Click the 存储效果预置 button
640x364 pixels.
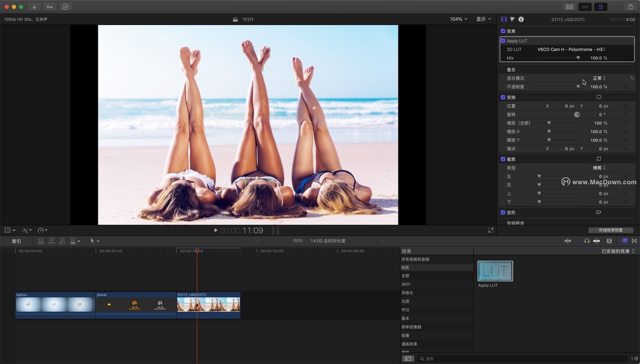[x=610, y=230]
